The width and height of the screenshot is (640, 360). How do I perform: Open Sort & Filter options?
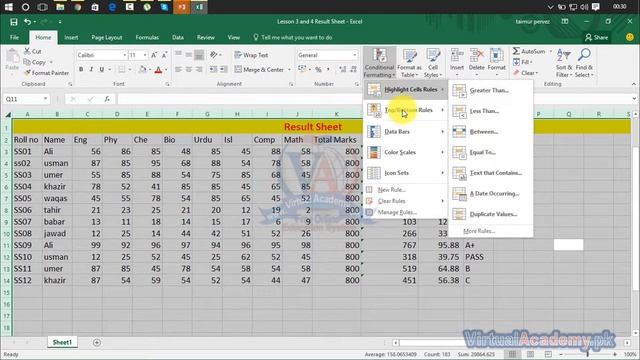tap(564, 62)
